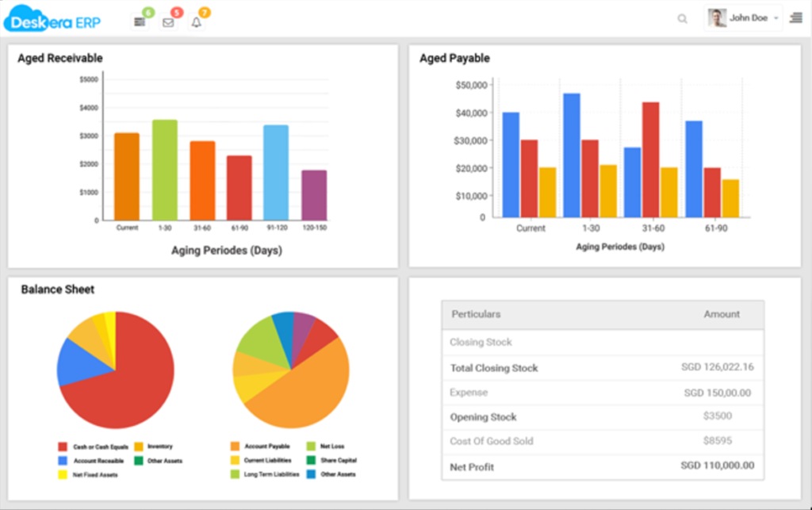
Task: Open the task list icon with green badge
Action: click(x=140, y=21)
